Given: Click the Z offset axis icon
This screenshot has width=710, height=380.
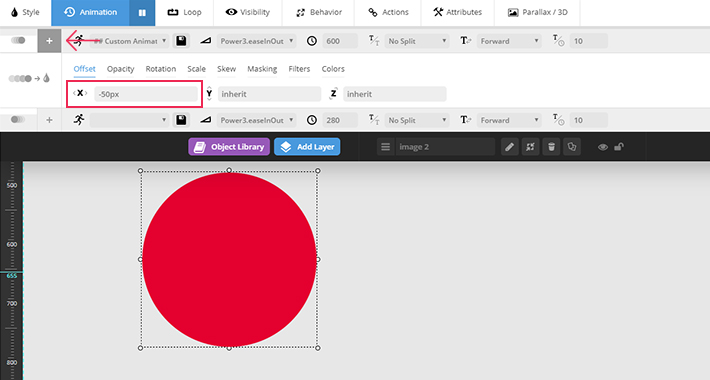Looking at the screenshot, I should point(333,94).
